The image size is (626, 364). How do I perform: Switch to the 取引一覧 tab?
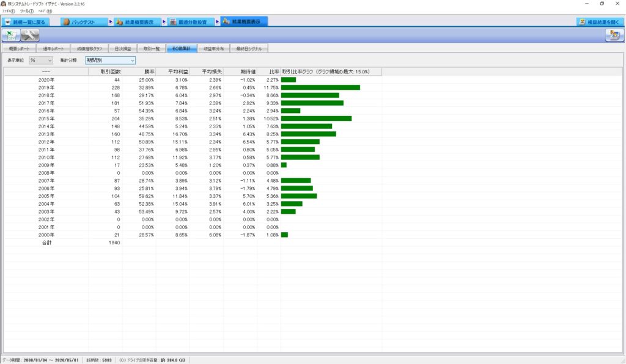(x=151, y=48)
